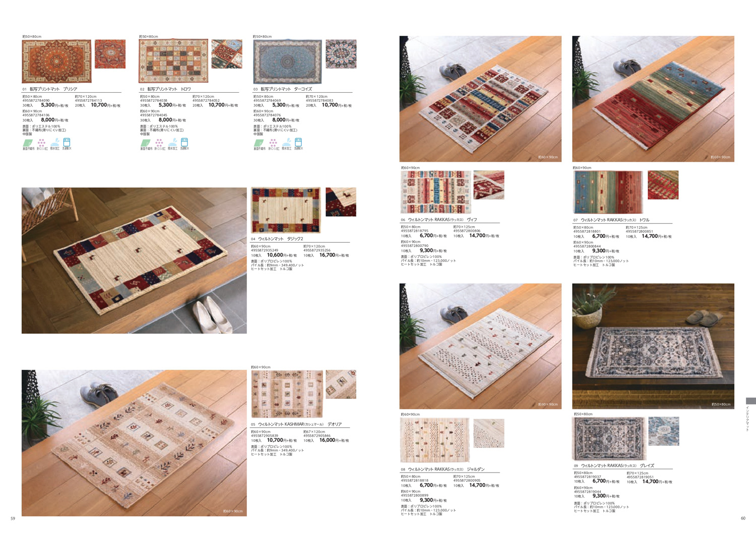The width and height of the screenshot is (756, 534).
Task: Select the トロワ patchwork rug thumbnail
Action: (173, 61)
